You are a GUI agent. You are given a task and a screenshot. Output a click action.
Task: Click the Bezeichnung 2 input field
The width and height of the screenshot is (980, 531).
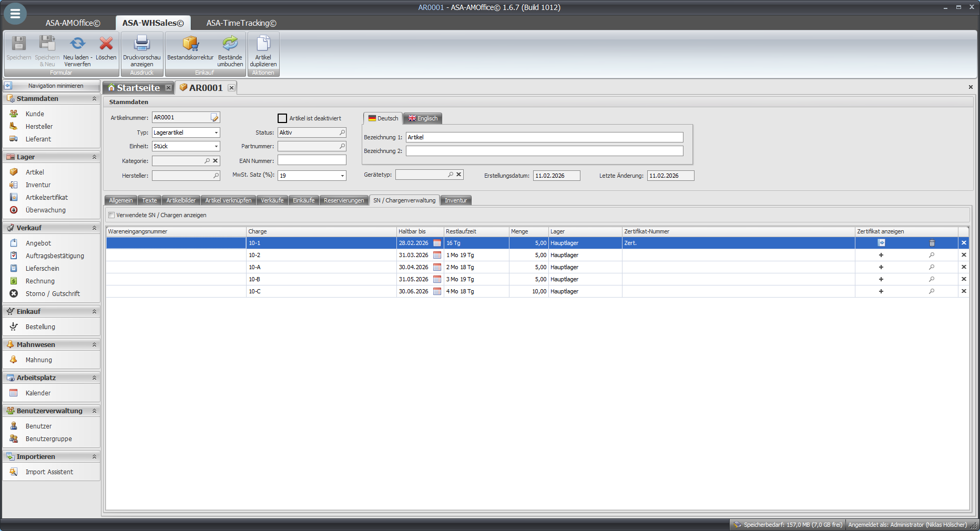point(544,151)
